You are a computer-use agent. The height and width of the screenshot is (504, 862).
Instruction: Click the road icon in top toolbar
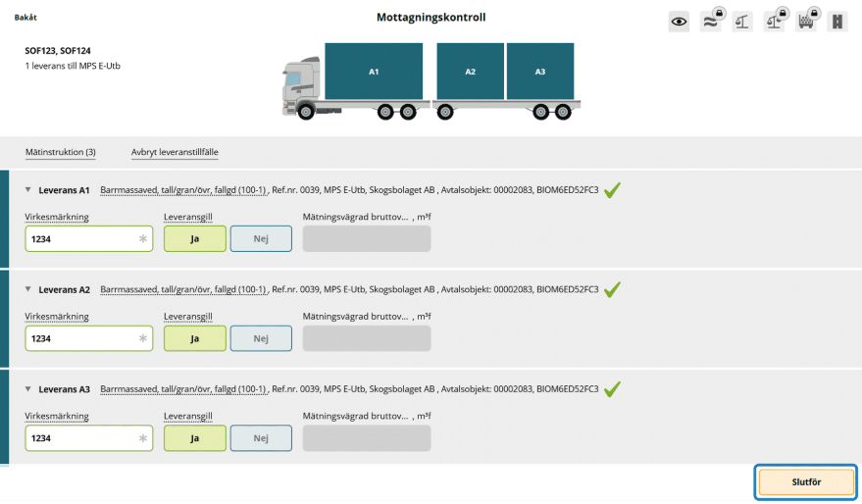click(x=837, y=22)
